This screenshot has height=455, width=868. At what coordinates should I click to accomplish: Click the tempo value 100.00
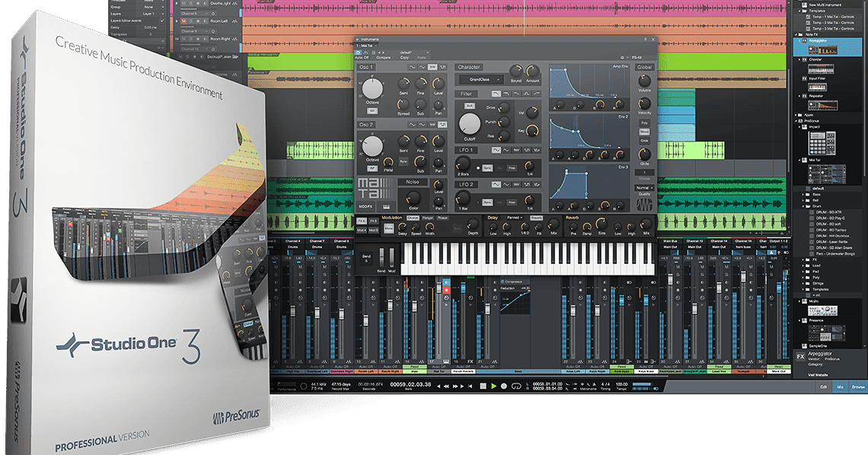pos(622,383)
